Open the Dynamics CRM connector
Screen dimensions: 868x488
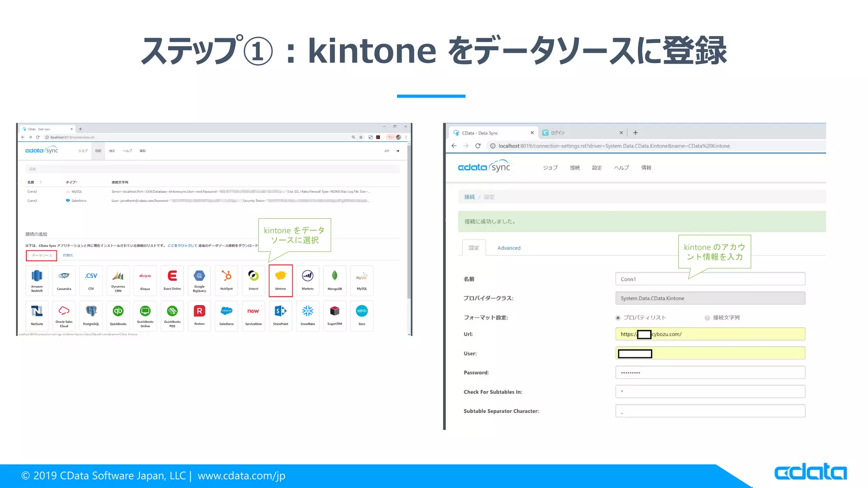pyautogui.click(x=118, y=281)
